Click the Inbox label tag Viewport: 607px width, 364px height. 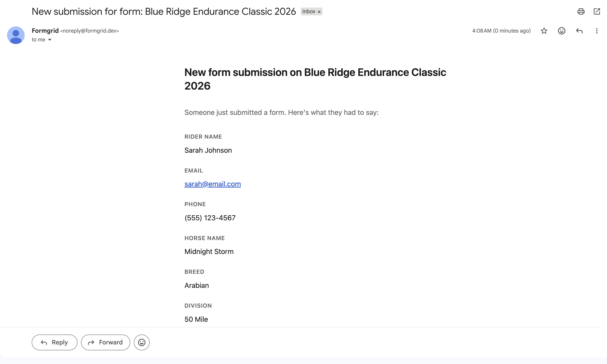click(x=309, y=11)
